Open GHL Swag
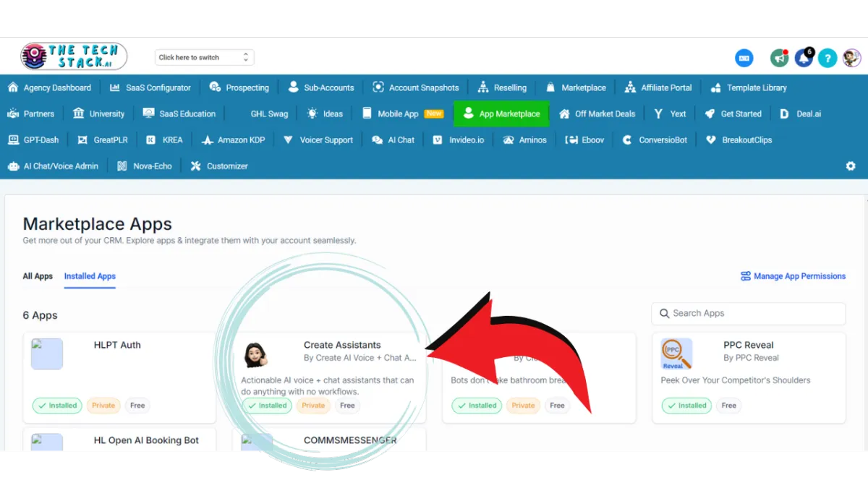Screen dimensions: 868x488 pos(269,114)
